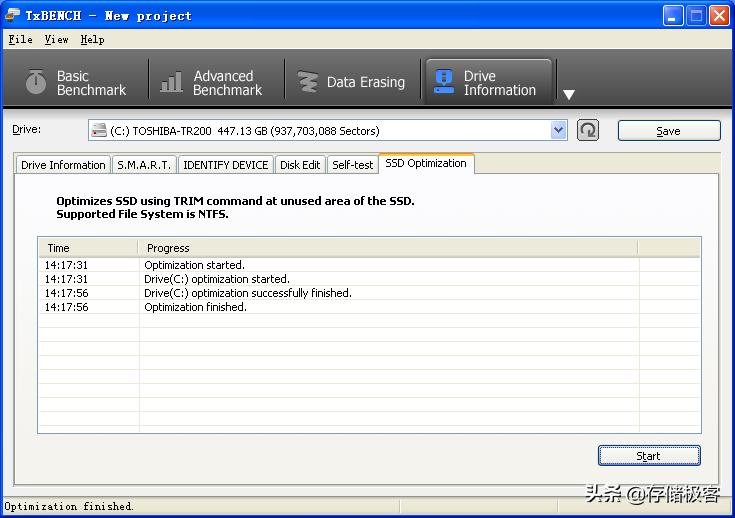Viewport: 735px width, 518px height.
Task: Open the Disk Edit tab
Action: point(300,165)
